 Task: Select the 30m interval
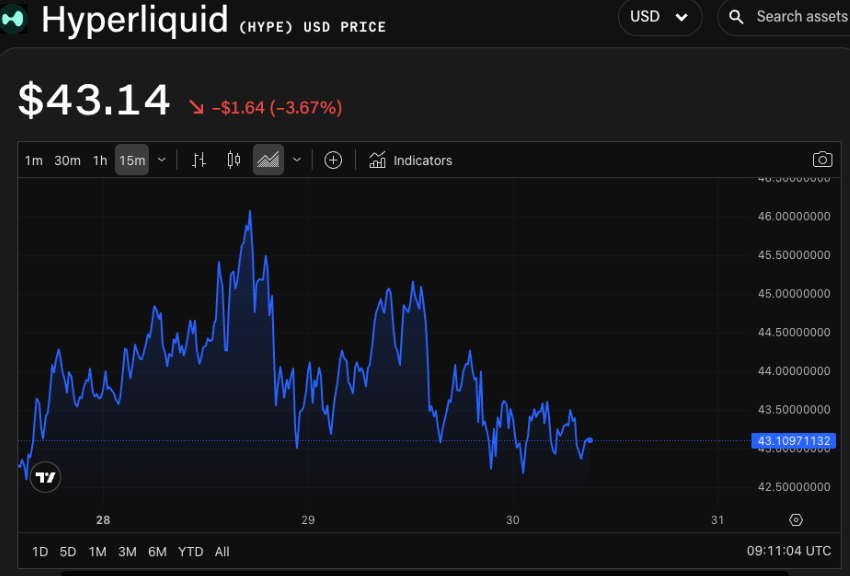(67, 160)
